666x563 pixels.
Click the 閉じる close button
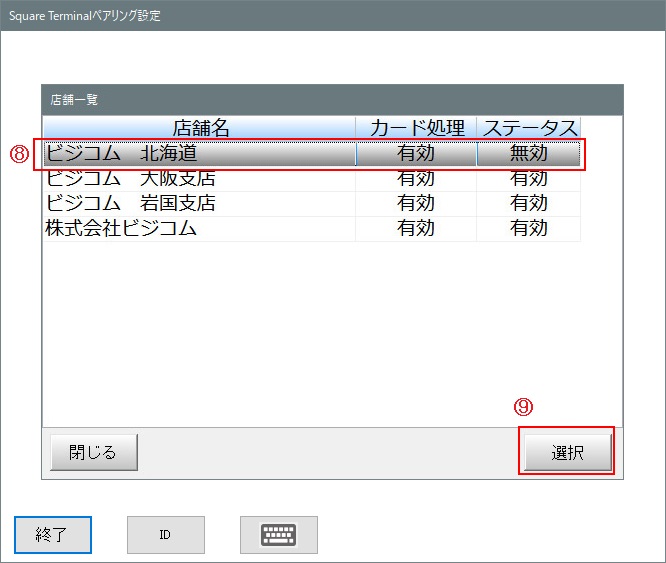93,452
